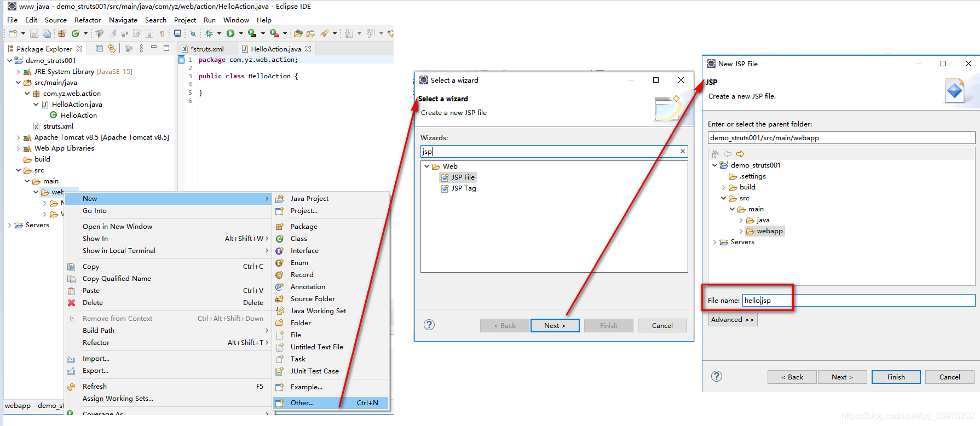The width and height of the screenshot is (980, 426).
Task: Click the Open Type toolbar icon
Action: tap(298, 33)
